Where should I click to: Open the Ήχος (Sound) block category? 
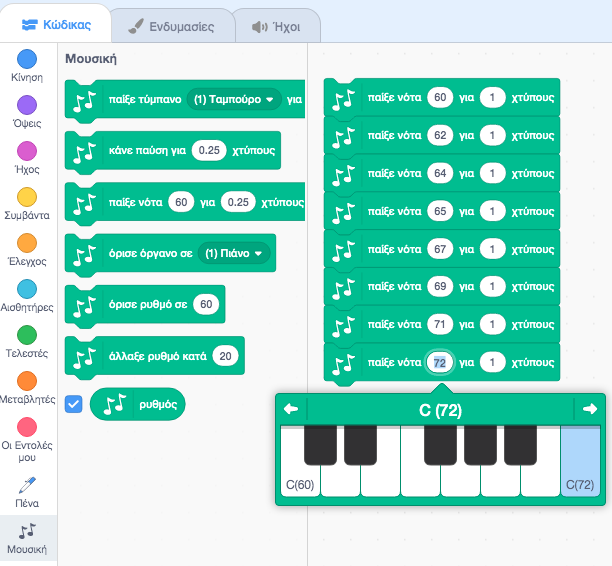click(28, 152)
